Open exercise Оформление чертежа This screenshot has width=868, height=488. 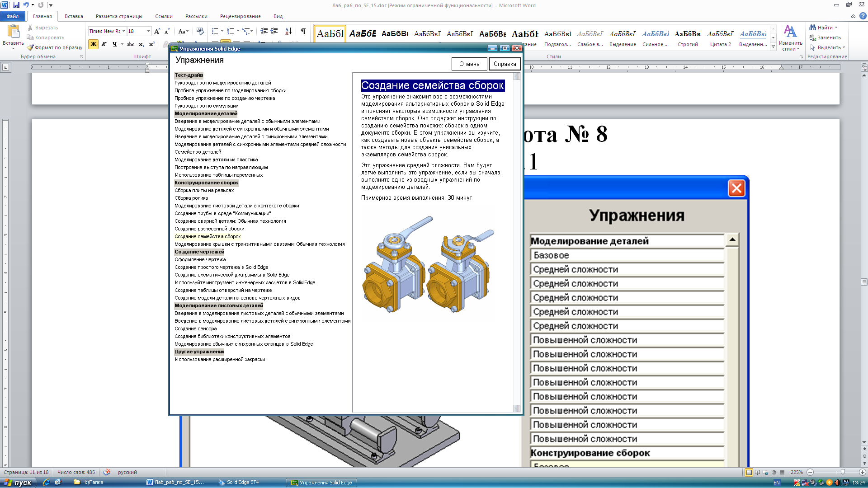(x=200, y=259)
